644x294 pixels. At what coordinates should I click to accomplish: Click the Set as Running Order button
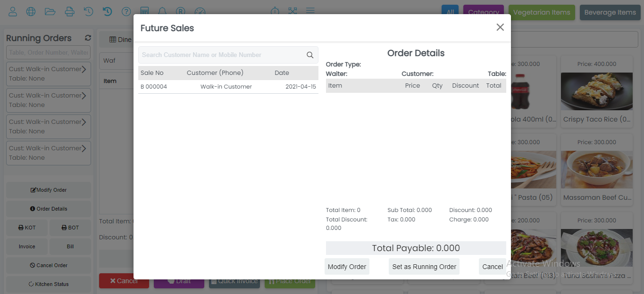pyautogui.click(x=424, y=267)
